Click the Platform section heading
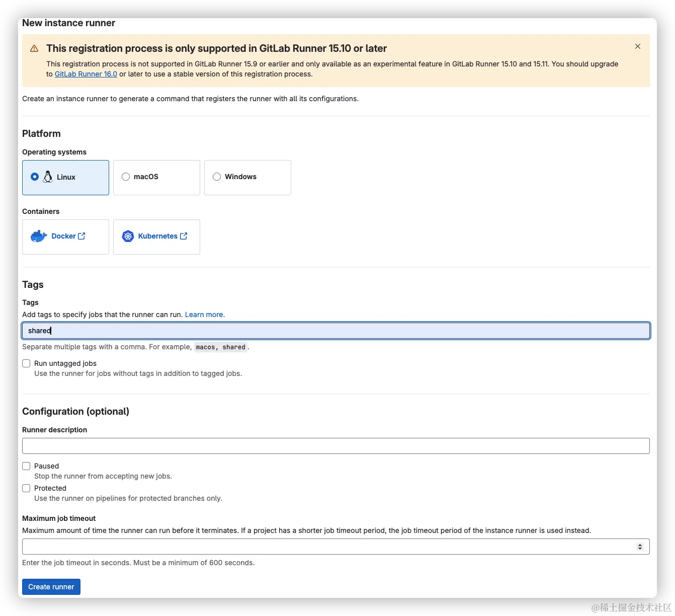Screen dimensions: 675x616 (x=41, y=133)
